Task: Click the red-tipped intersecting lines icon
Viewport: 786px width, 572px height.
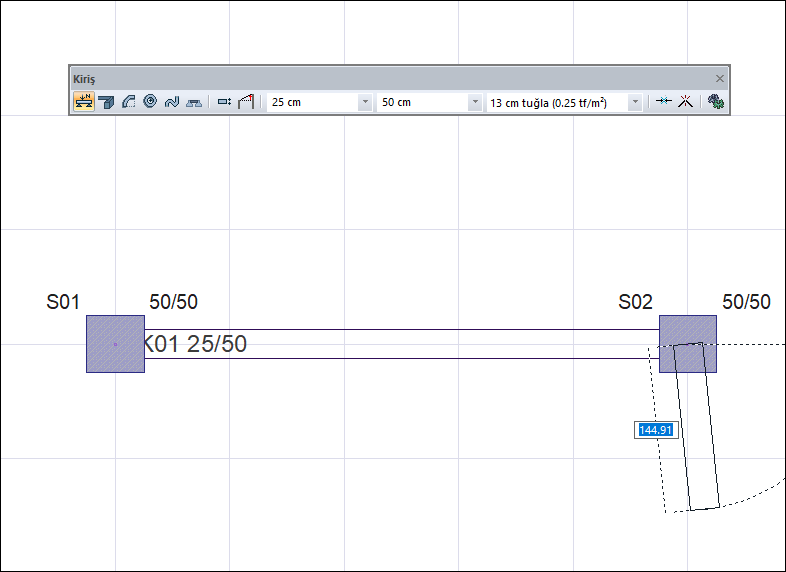Action: (685, 101)
